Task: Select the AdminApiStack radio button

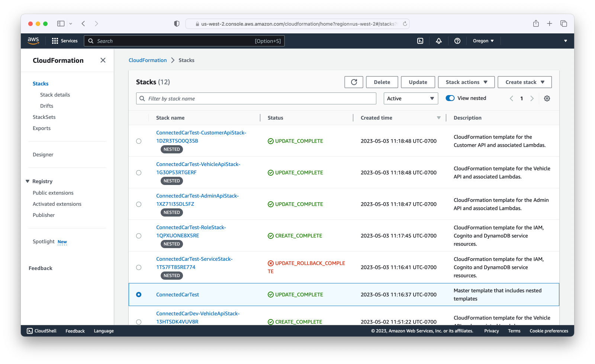Action: click(139, 204)
